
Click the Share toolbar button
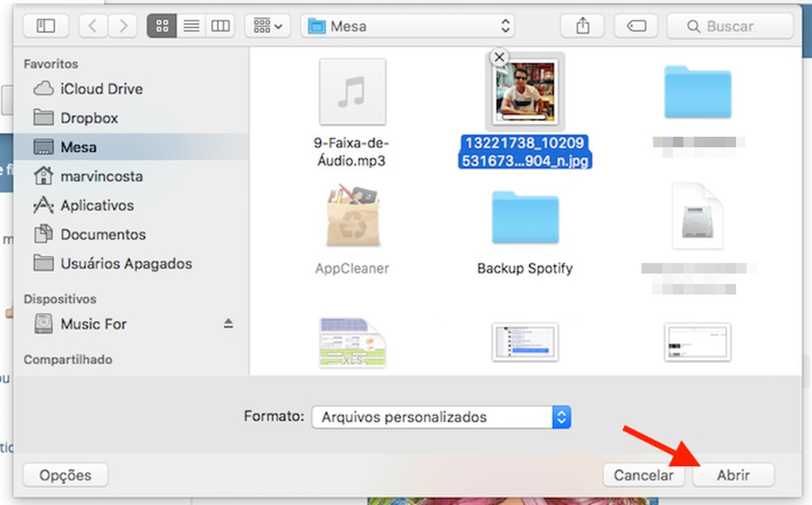tap(583, 26)
